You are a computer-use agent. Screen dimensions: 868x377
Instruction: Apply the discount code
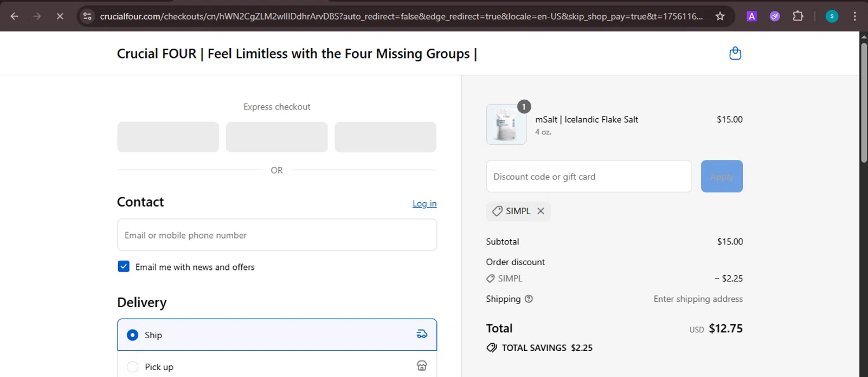[x=722, y=176]
